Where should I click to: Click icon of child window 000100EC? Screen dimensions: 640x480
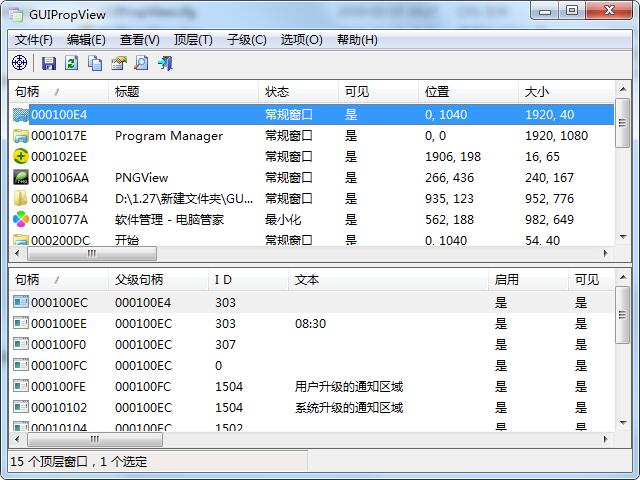[x=20, y=302]
